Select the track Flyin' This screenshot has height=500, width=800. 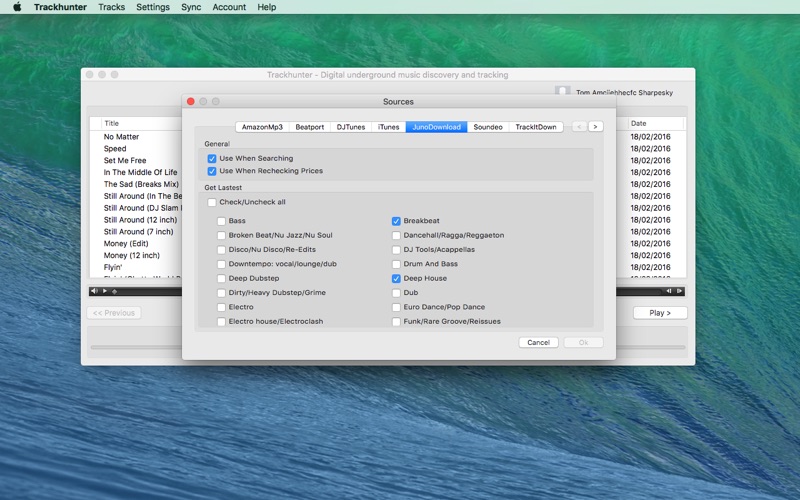coord(113,267)
